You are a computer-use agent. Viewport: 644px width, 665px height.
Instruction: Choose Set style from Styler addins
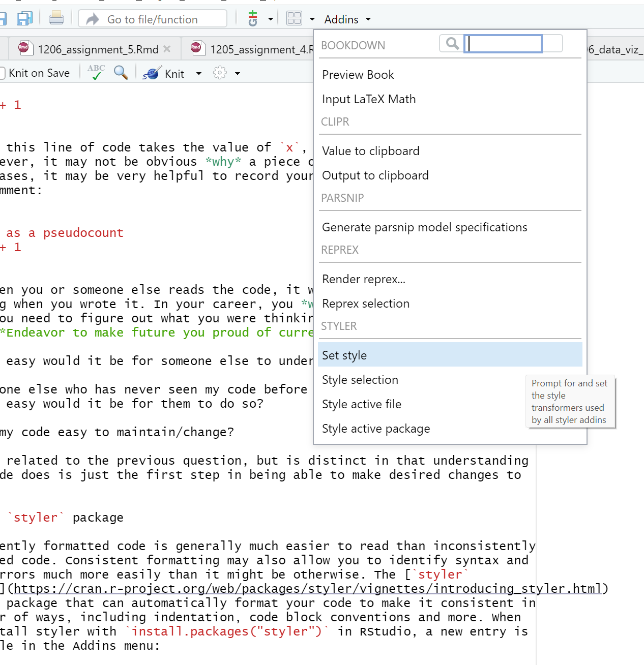(344, 355)
